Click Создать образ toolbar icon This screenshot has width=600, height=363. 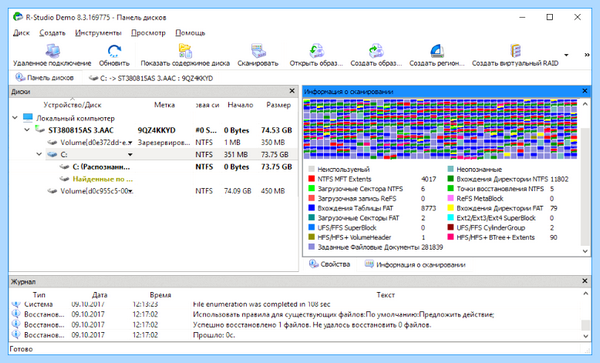(376, 50)
